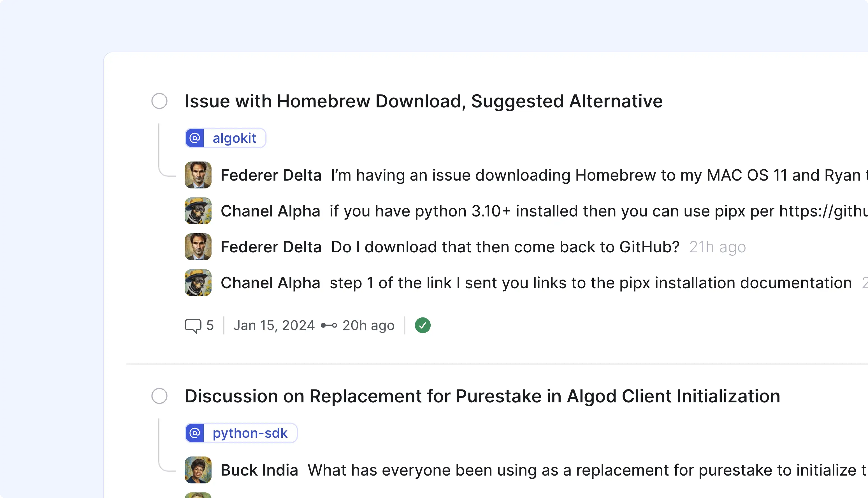Select the circle beside the Homebrew thread title

159,101
